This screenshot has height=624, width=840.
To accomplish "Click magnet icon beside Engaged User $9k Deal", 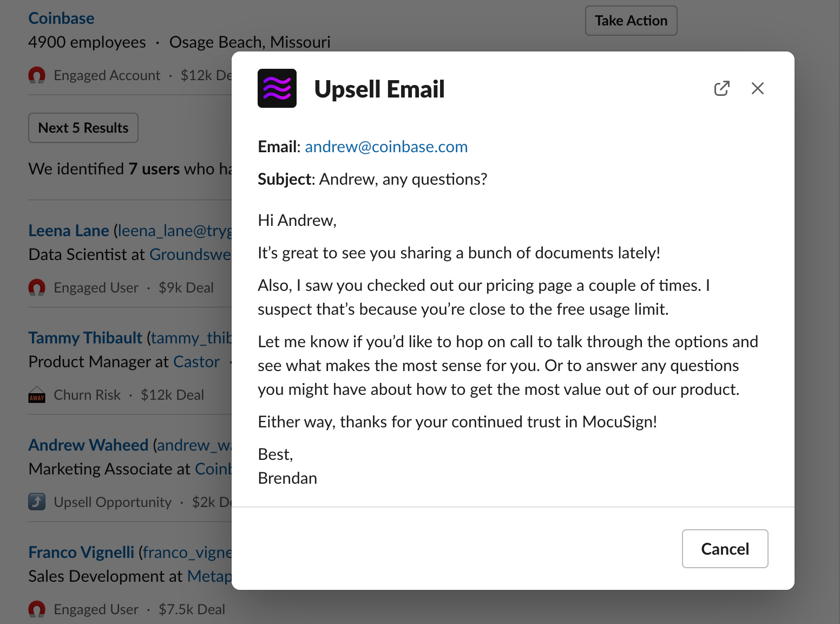I will point(37,288).
